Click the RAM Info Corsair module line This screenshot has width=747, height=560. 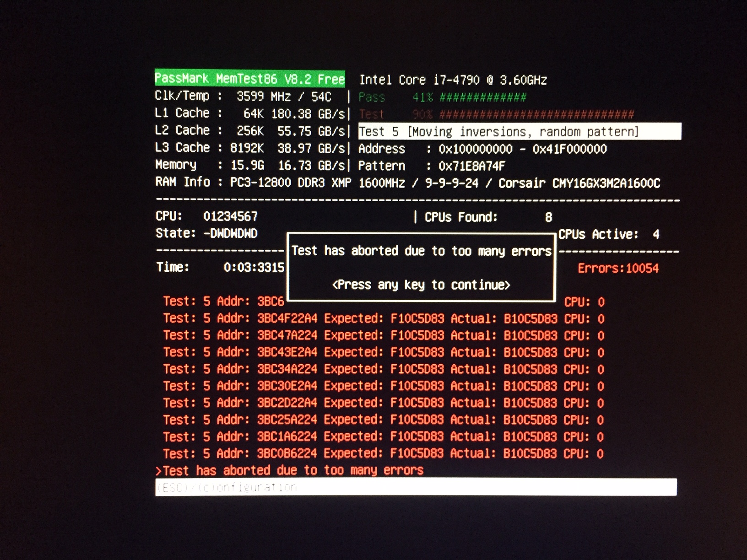(x=408, y=183)
